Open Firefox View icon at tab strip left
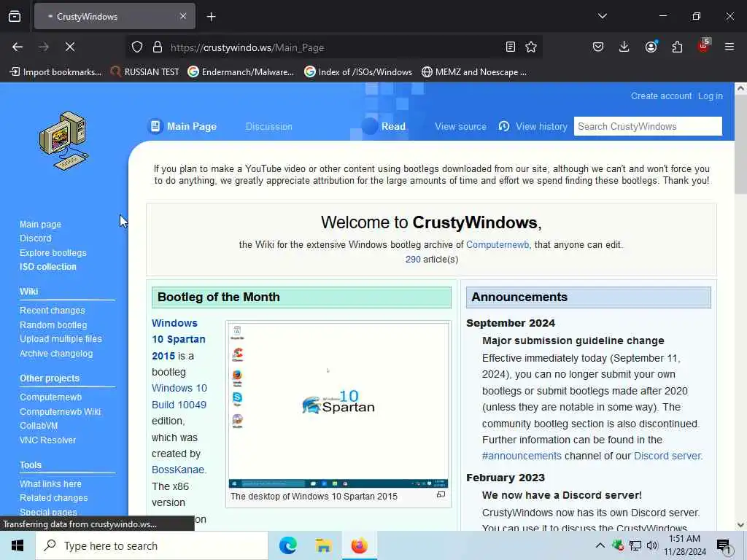 point(15,17)
